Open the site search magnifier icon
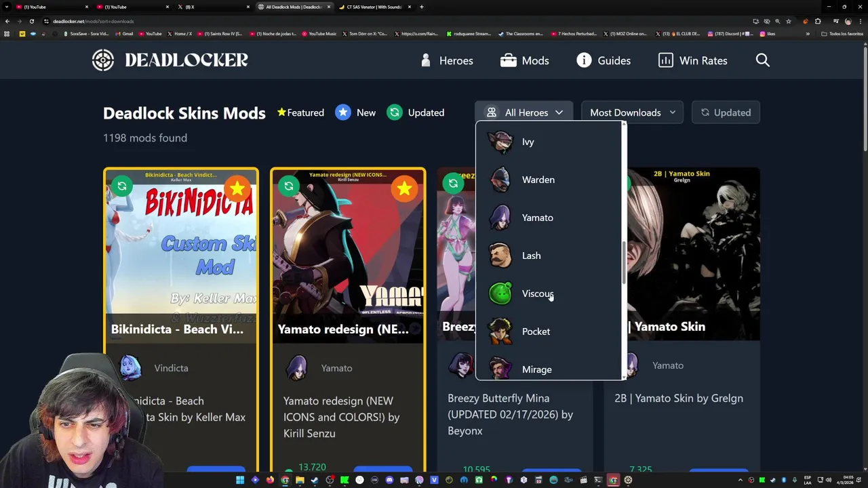 coord(763,60)
